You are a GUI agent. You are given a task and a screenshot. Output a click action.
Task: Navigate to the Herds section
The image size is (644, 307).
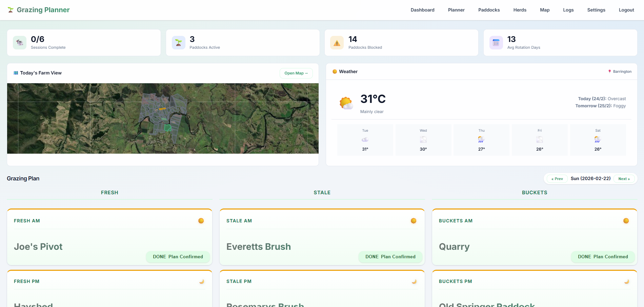coord(520,10)
